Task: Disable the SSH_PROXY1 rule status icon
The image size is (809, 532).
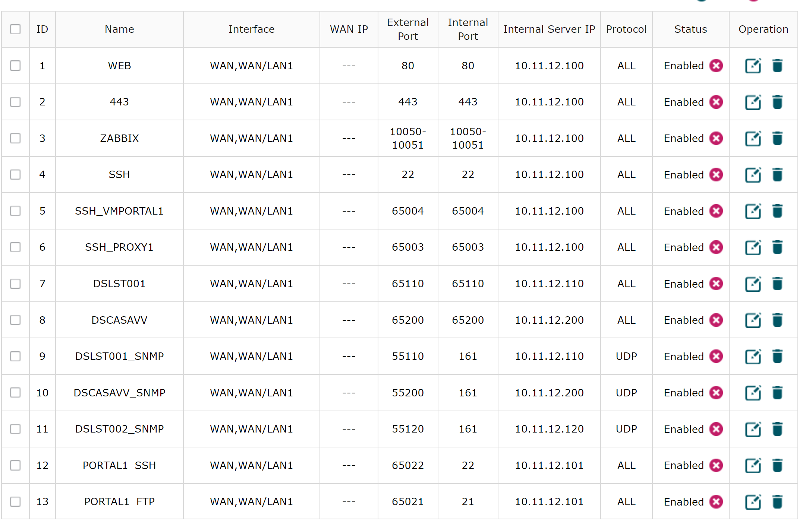Action: (716, 247)
